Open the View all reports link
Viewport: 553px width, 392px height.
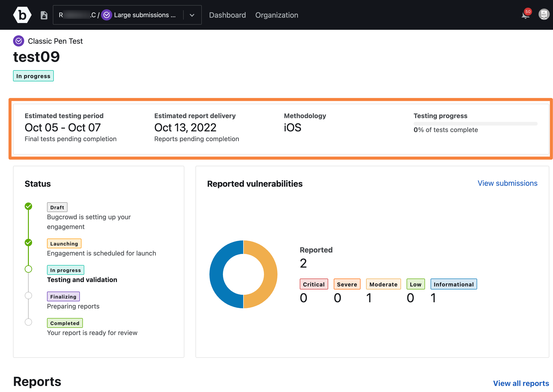521,383
